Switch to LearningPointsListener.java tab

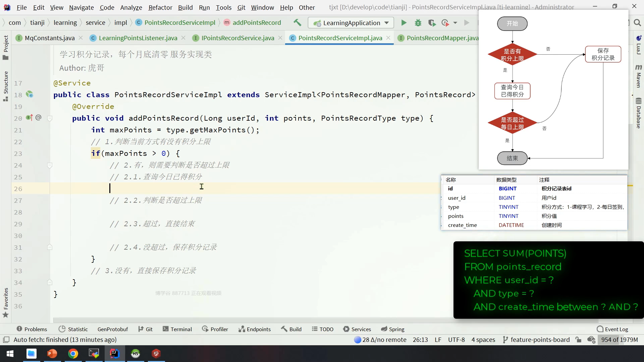pyautogui.click(x=138, y=38)
